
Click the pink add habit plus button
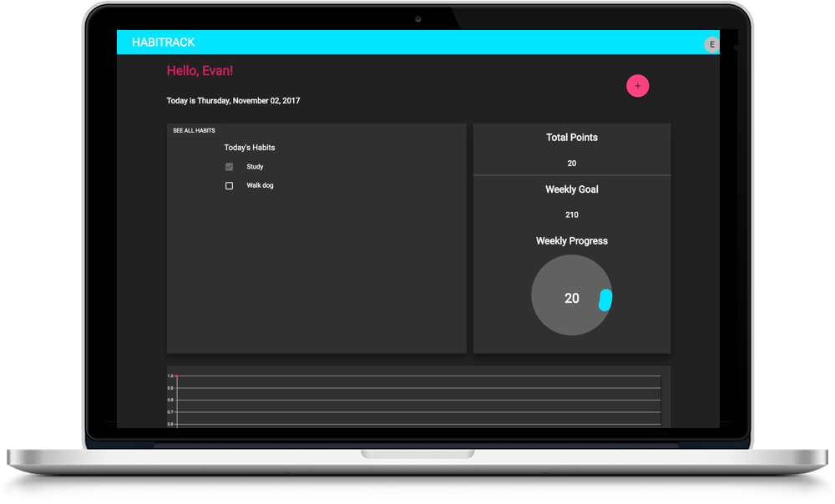(x=638, y=86)
